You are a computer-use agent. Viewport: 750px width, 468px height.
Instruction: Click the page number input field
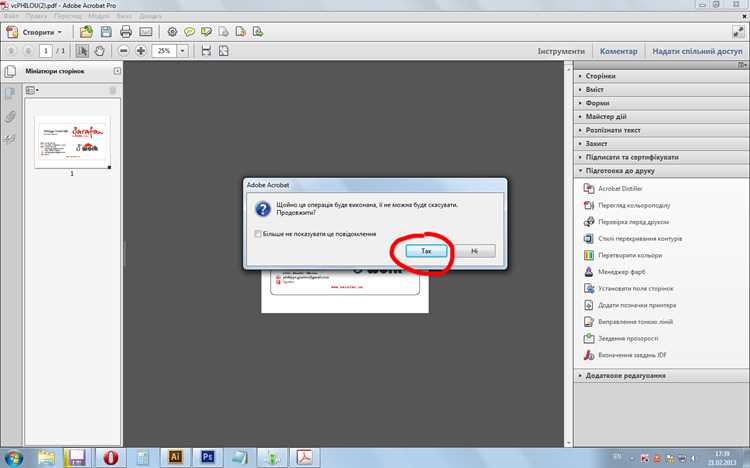tap(46, 51)
